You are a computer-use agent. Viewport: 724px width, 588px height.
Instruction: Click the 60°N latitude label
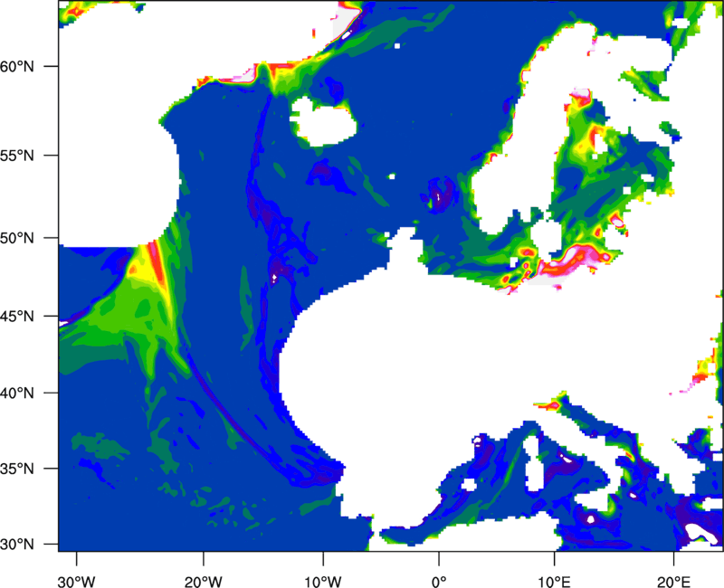click(x=17, y=66)
